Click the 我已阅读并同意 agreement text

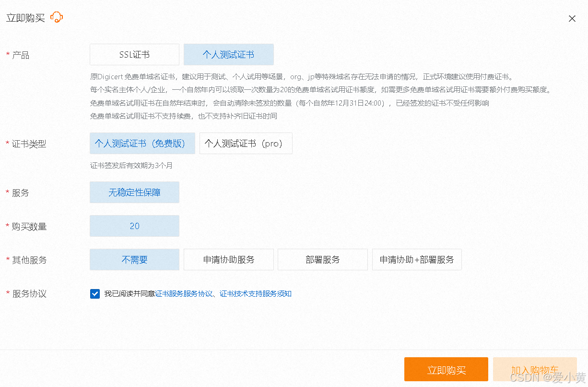[x=129, y=294]
